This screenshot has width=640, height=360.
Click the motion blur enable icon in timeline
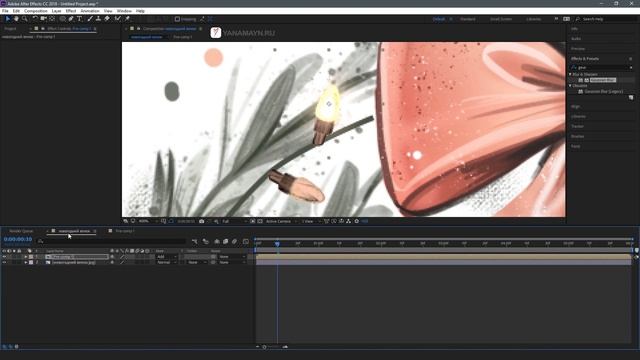pyautogui.click(x=234, y=242)
